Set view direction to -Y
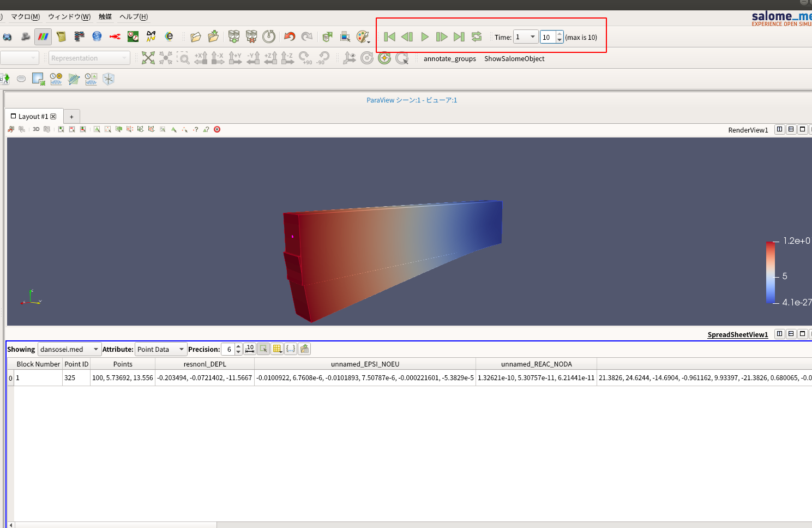The image size is (812, 528). click(253, 58)
